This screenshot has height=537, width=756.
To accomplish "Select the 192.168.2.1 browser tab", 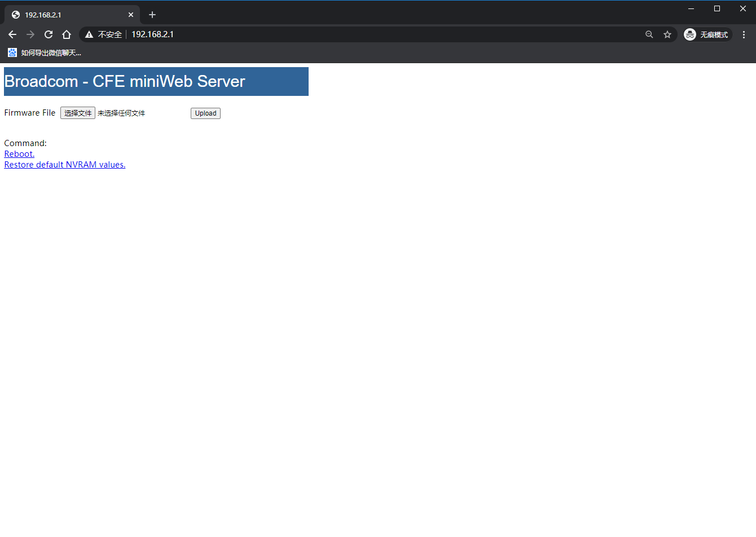I will 72,15.
